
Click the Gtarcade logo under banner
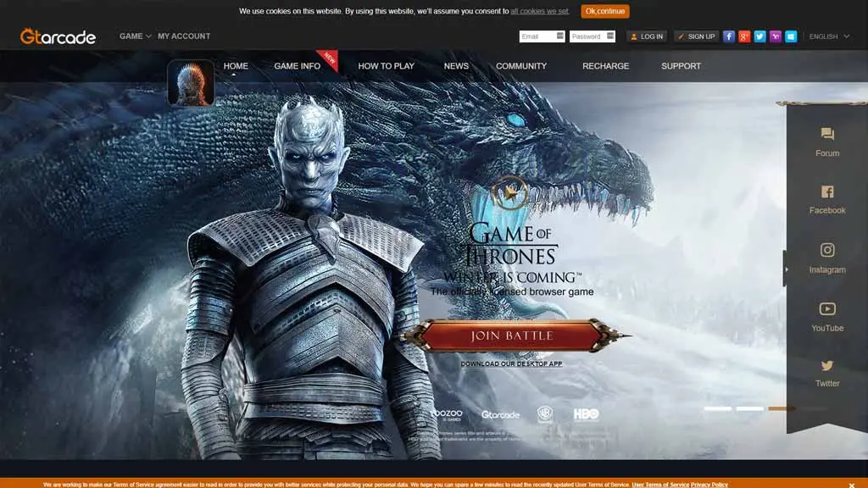(x=500, y=414)
